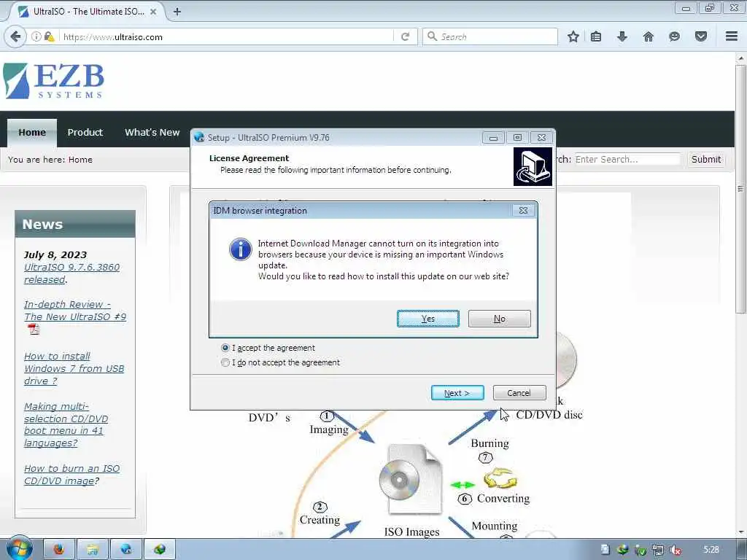The image size is (747, 560).
Task: Open the Home navigation tab
Action: 32,133
